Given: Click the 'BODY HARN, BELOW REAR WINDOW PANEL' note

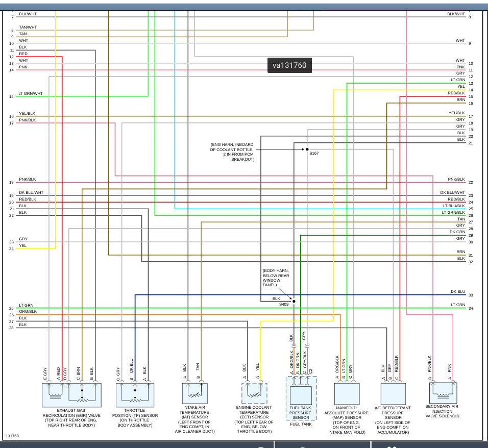Looking at the screenshot, I should [x=276, y=278].
